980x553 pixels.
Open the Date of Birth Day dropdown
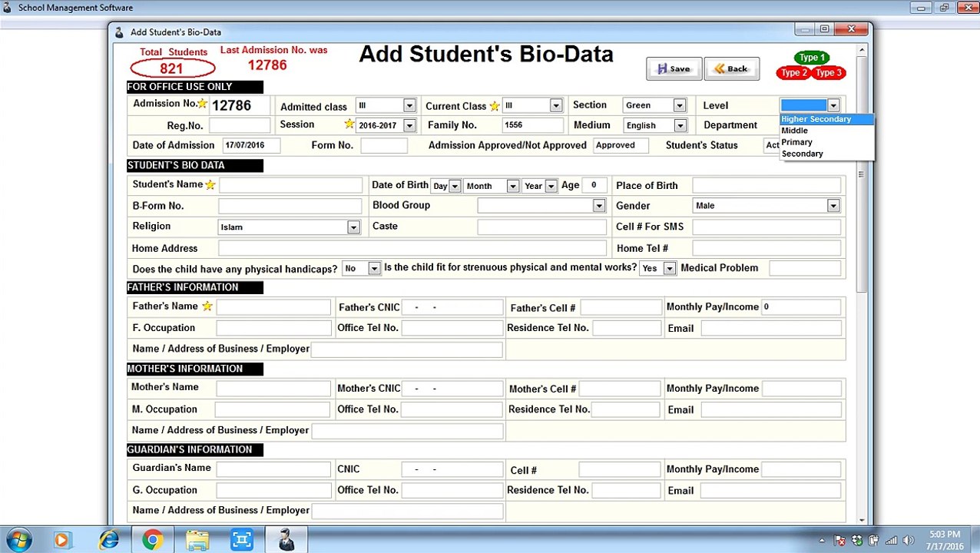pyautogui.click(x=455, y=186)
